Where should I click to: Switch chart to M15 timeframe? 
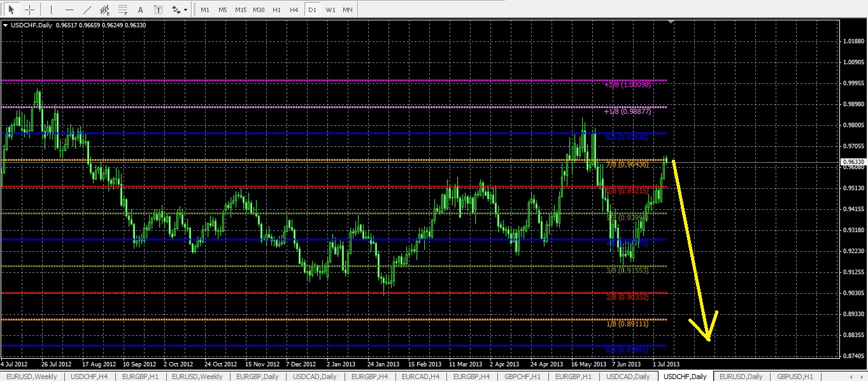click(240, 10)
